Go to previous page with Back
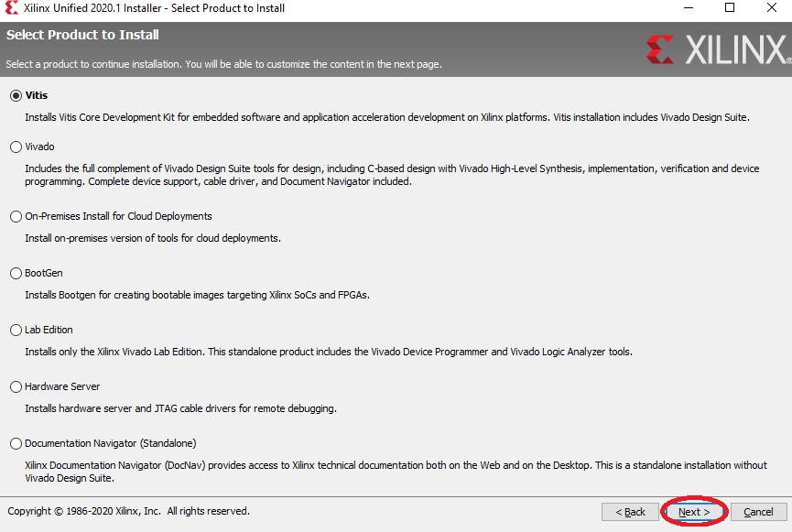Viewport: 792px width, 532px height. point(630,512)
